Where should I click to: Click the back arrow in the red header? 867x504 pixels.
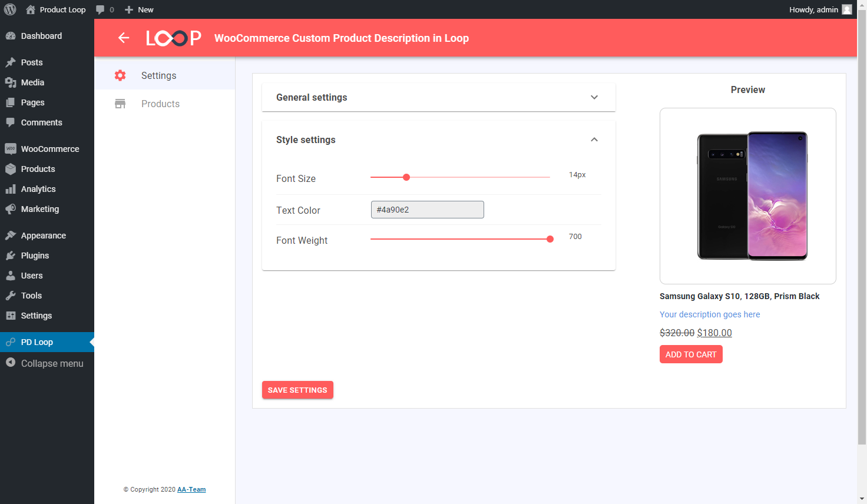coord(124,38)
